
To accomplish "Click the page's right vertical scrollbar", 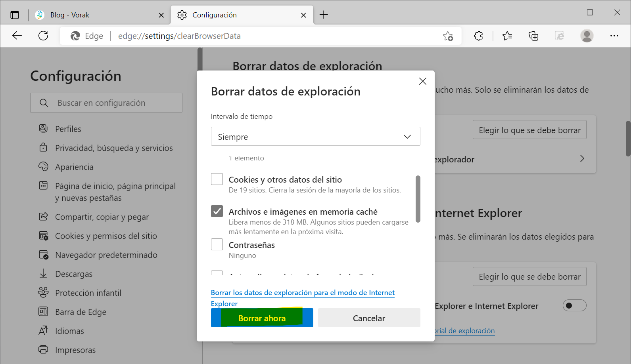I will [628, 139].
